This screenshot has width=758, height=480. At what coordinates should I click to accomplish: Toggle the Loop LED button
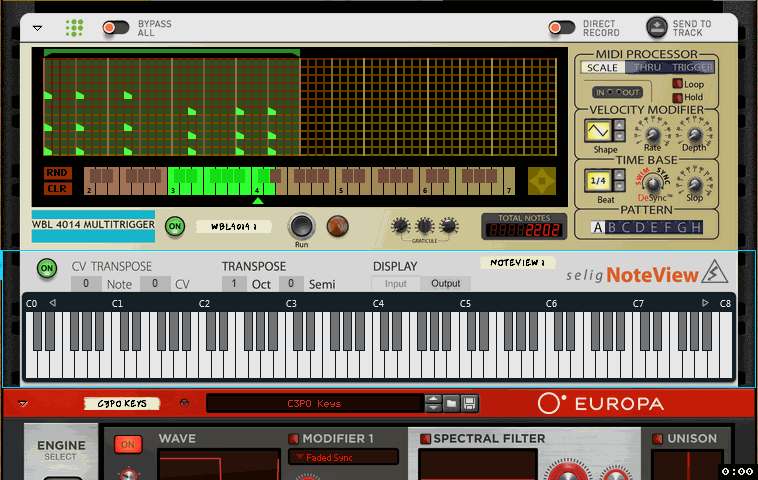(x=677, y=84)
